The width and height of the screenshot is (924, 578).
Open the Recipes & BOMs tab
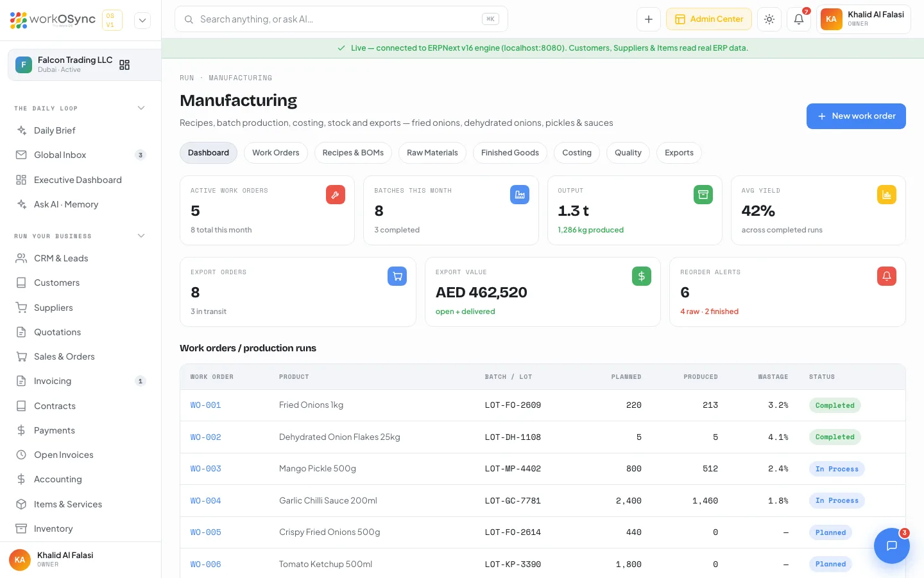point(353,153)
